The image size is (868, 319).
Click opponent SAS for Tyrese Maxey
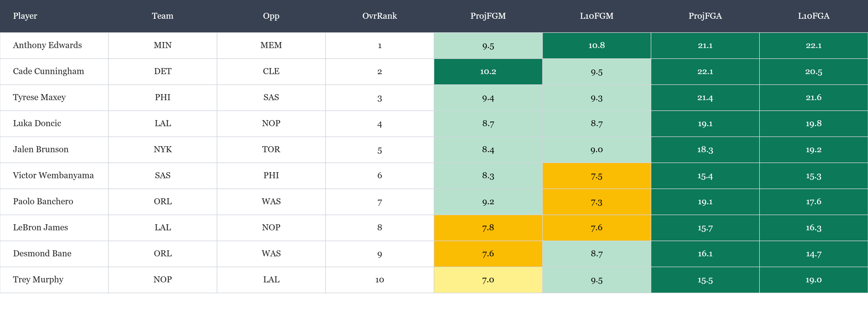(271, 98)
